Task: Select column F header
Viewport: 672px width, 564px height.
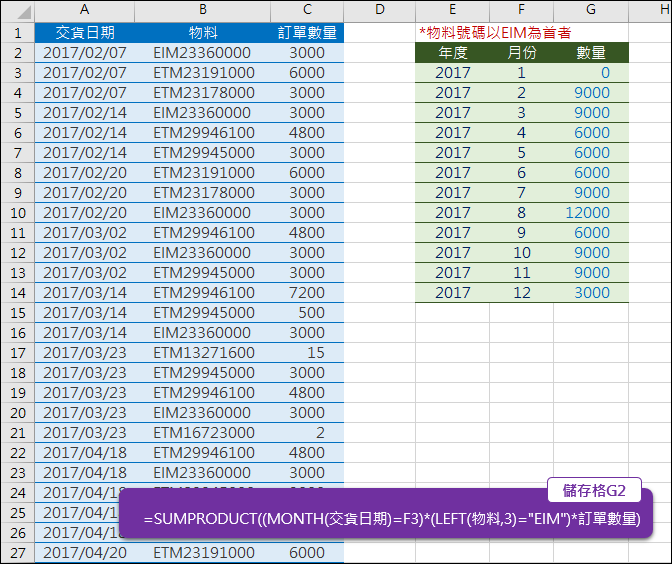Action: click(522, 10)
